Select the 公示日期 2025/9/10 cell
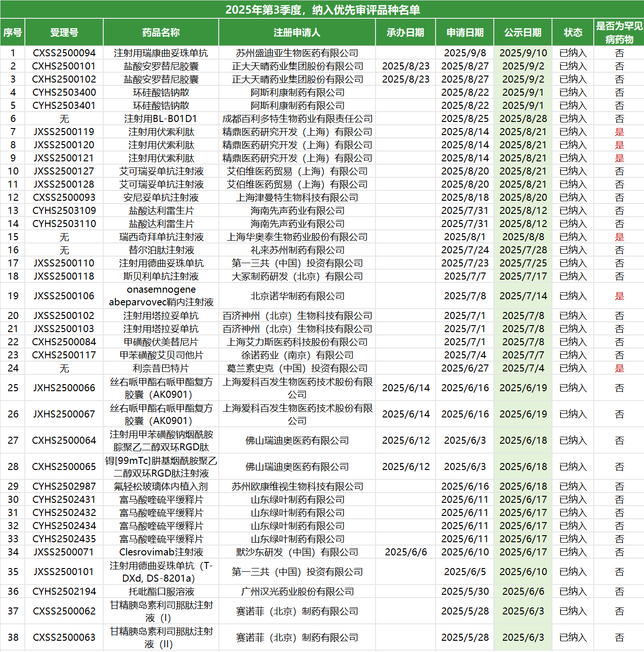The height and width of the screenshot is (652, 644). click(522, 53)
